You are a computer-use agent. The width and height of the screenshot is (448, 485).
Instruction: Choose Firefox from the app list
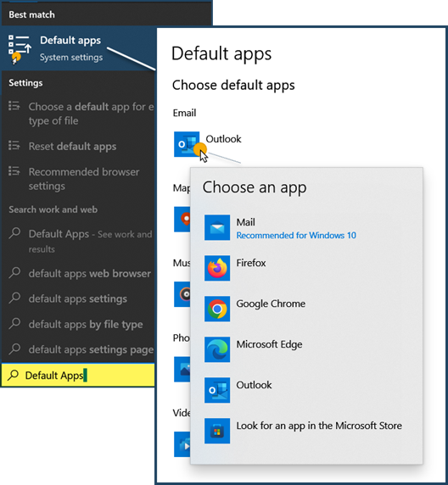(306, 268)
